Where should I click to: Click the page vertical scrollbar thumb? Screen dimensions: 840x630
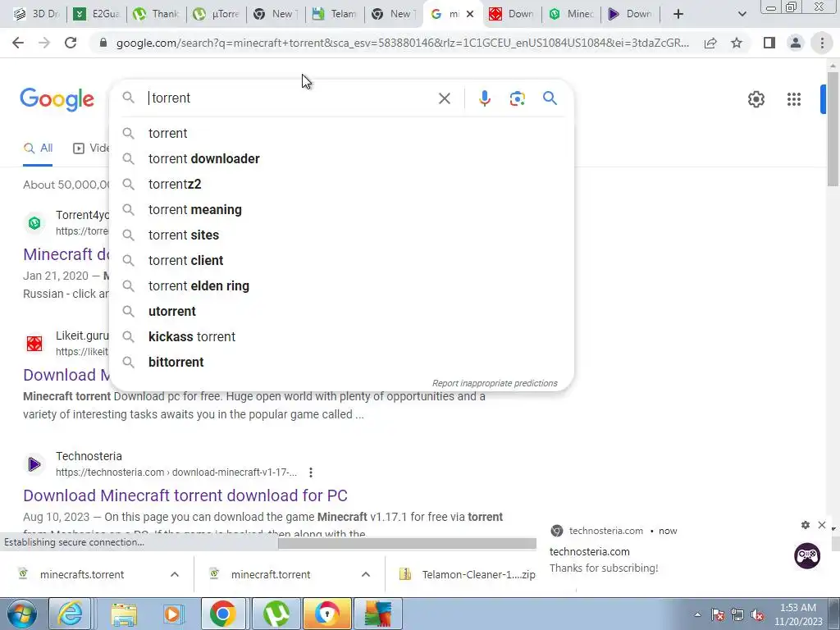tap(833, 129)
